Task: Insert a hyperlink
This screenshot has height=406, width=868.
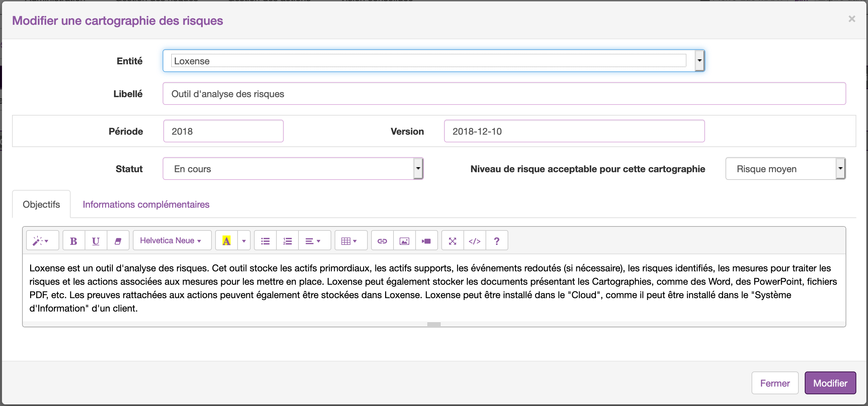Action: 382,241
